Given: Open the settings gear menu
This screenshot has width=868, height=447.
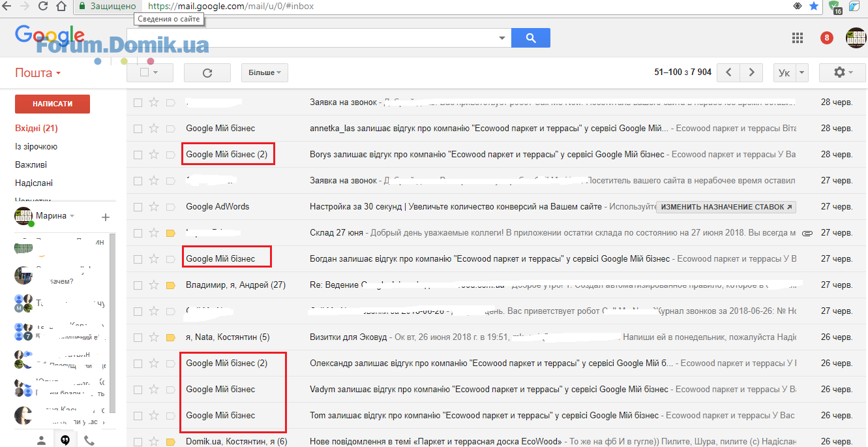Looking at the screenshot, I should click(x=843, y=72).
